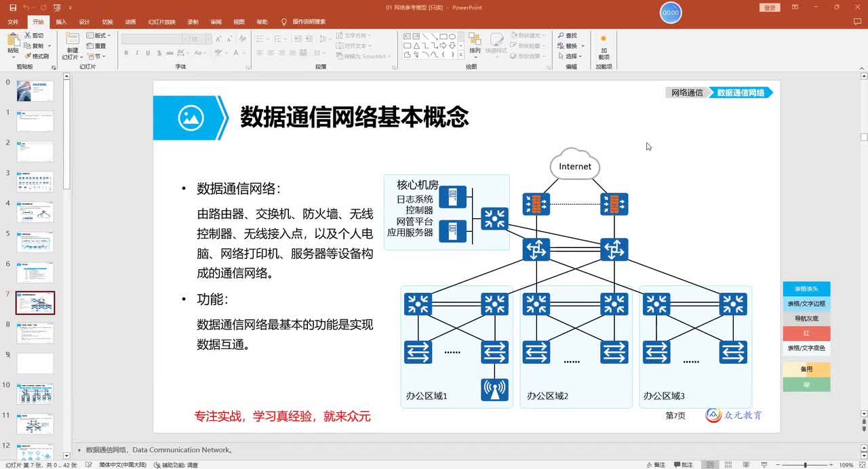Image resolution: width=868 pixels, height=469 pixels.
Task: Expand the shapes gallery More arrow
Action: click(x=461, y=56)
